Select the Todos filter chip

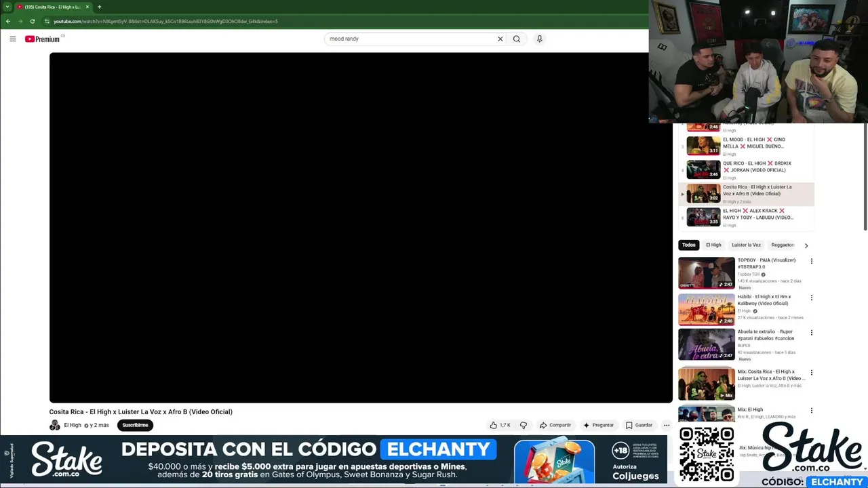688,245
